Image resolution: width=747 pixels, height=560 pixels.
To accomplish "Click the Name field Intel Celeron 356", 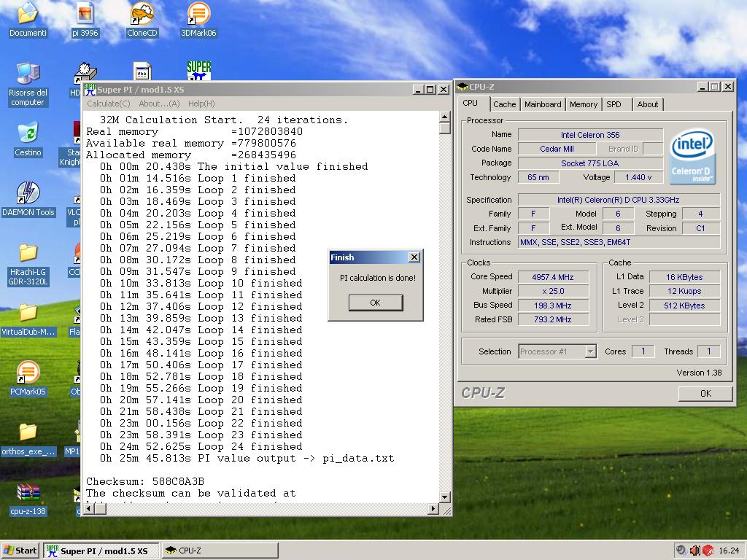I will point(590,135).
